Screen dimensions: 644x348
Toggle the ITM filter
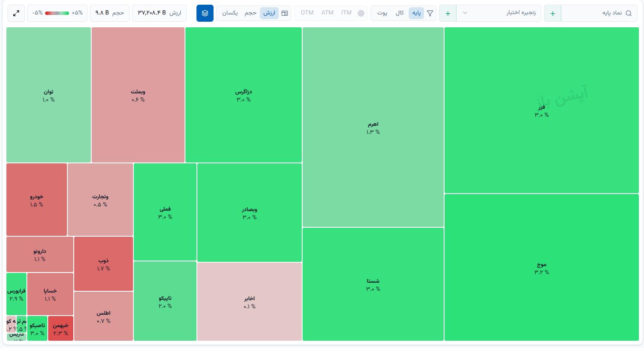347,13
